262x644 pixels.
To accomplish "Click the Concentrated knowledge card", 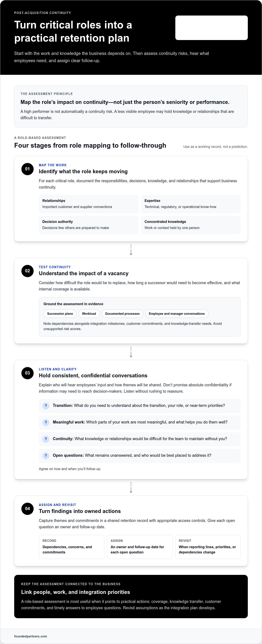I will coord(191,225).
